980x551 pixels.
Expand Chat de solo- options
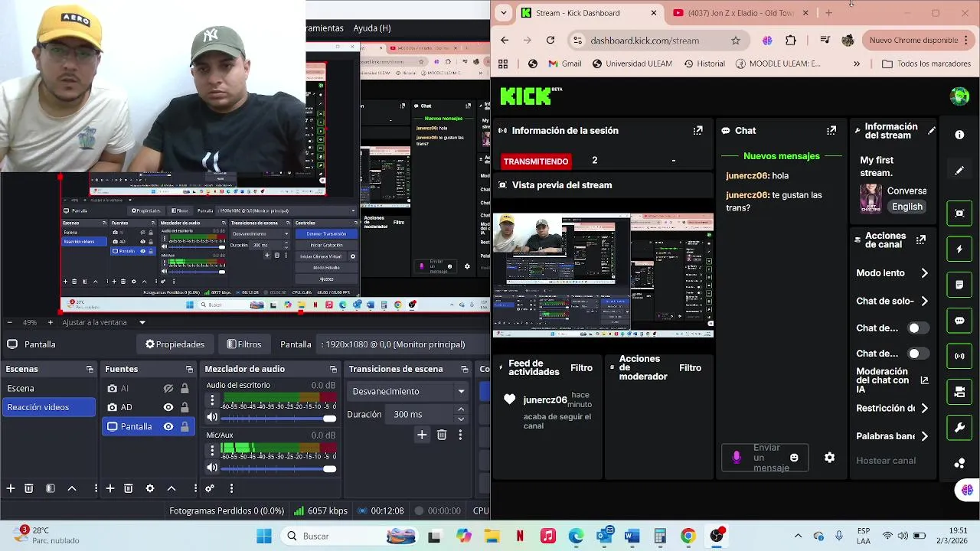click(924, 302)
